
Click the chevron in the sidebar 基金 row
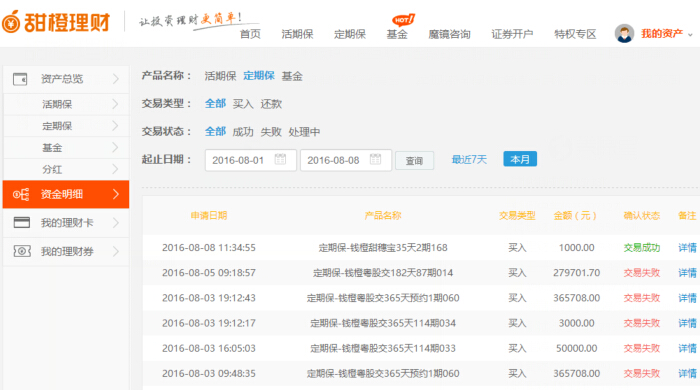click(x=115, y=147)
